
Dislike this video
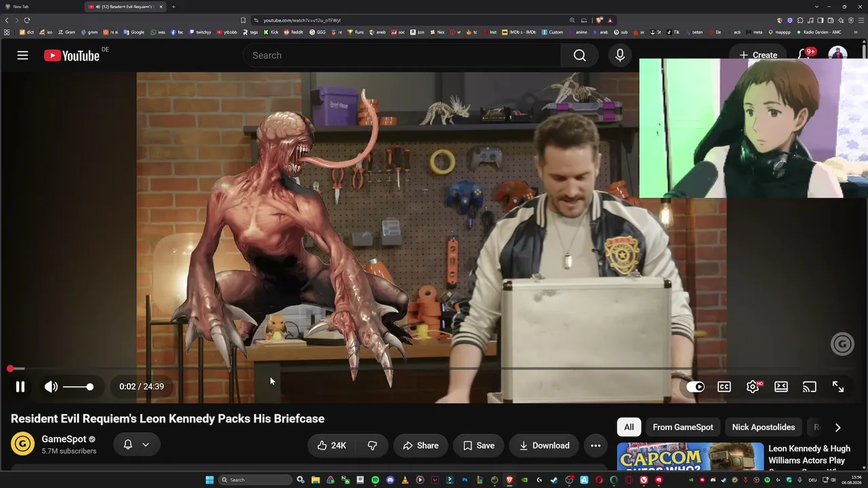pyautogui.click(x=372, y=445)
